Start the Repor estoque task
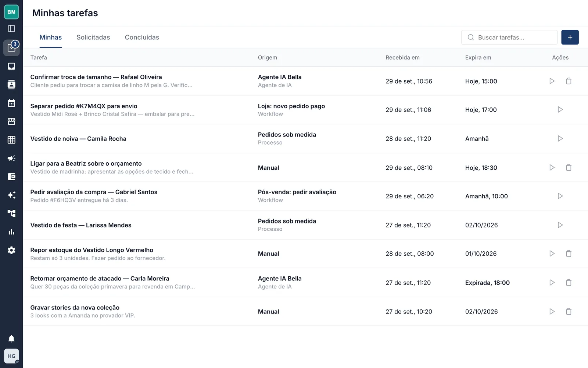This screenshot has width=588, height=368. click(x=552, y=254)
